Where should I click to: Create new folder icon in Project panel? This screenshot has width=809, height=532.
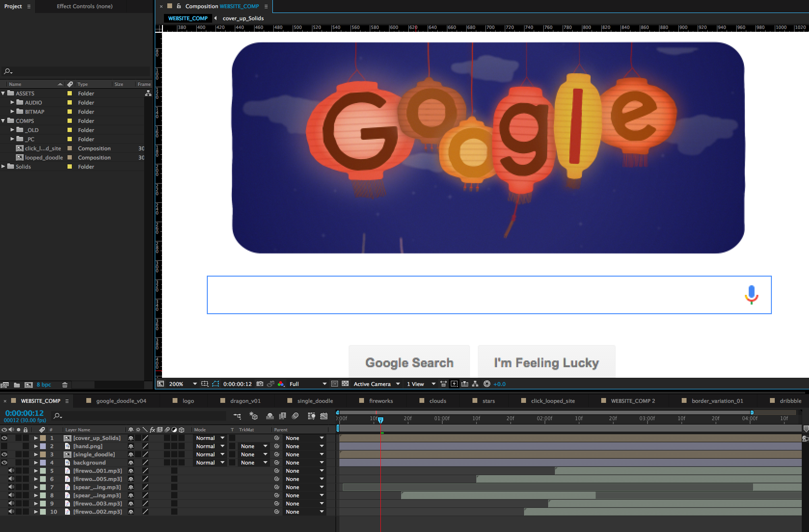[x=17, y=385]
